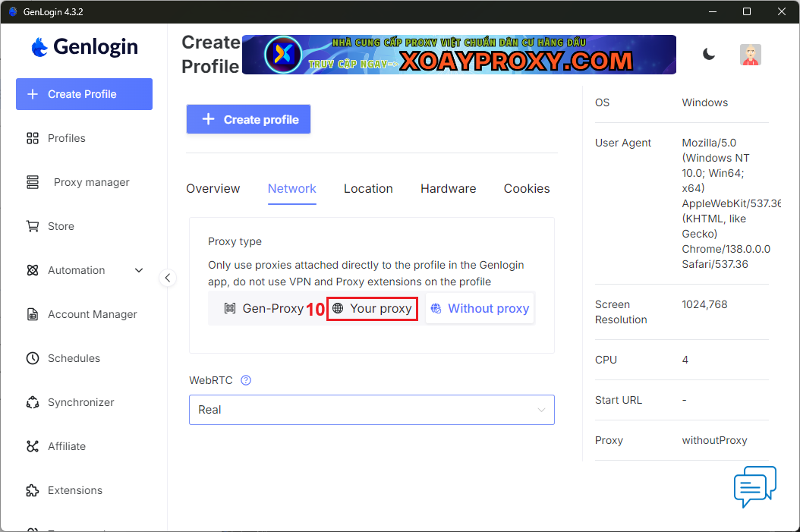Select the Your proxy option

373,309
